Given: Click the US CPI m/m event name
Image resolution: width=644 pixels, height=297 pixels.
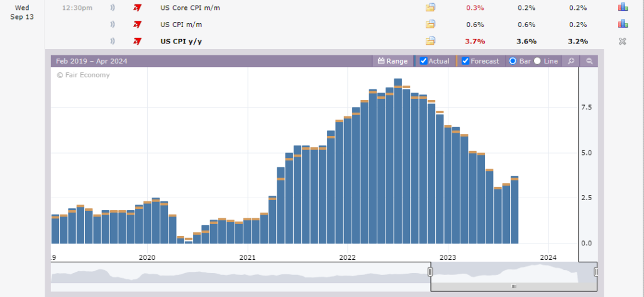Looking at the screenshot, I should (181, 25).
